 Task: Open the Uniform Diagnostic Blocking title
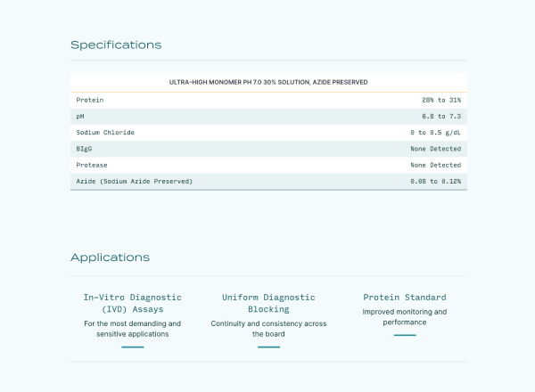[268, 303]
